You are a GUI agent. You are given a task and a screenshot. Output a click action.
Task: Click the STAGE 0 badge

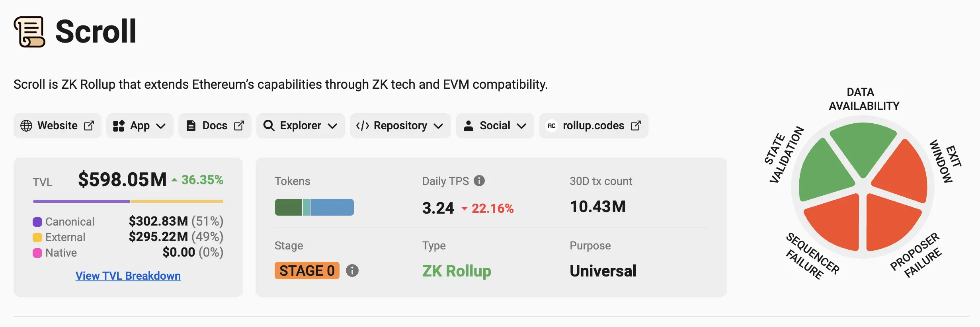307,271
